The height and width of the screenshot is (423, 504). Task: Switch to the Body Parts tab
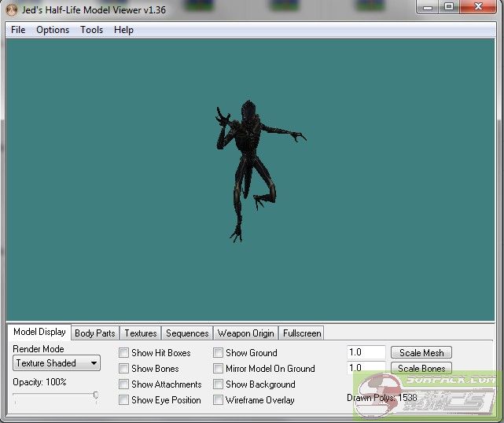94,333
